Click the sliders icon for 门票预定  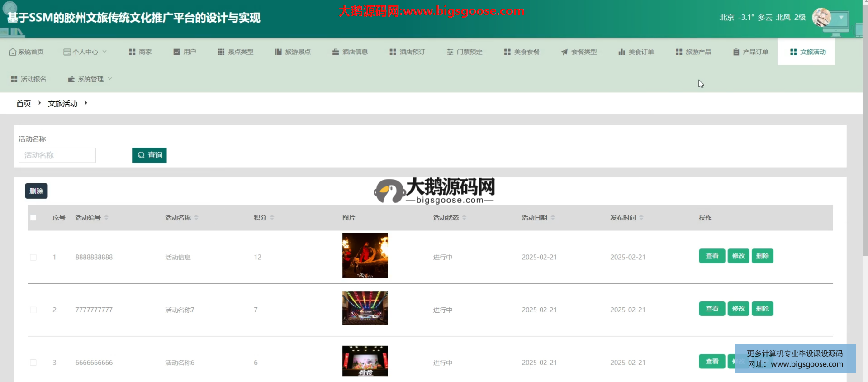tap(450, 52)
